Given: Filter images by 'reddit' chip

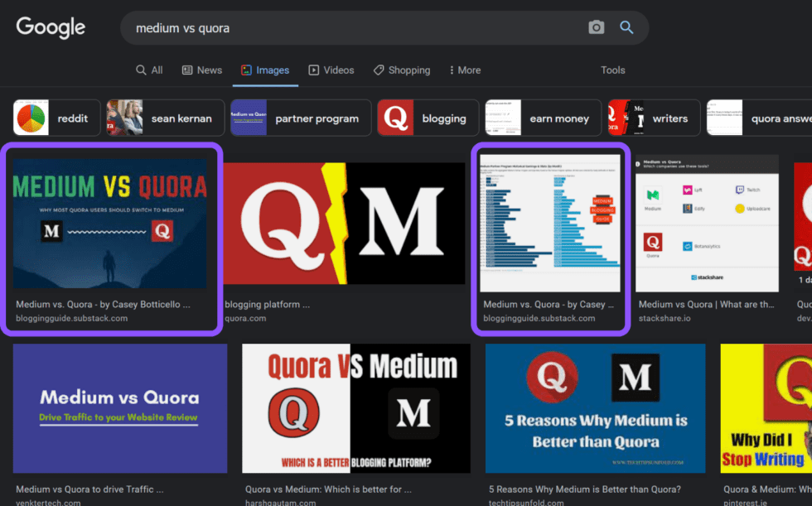Looking at the screenshot, I should click(x=56, y=118).
